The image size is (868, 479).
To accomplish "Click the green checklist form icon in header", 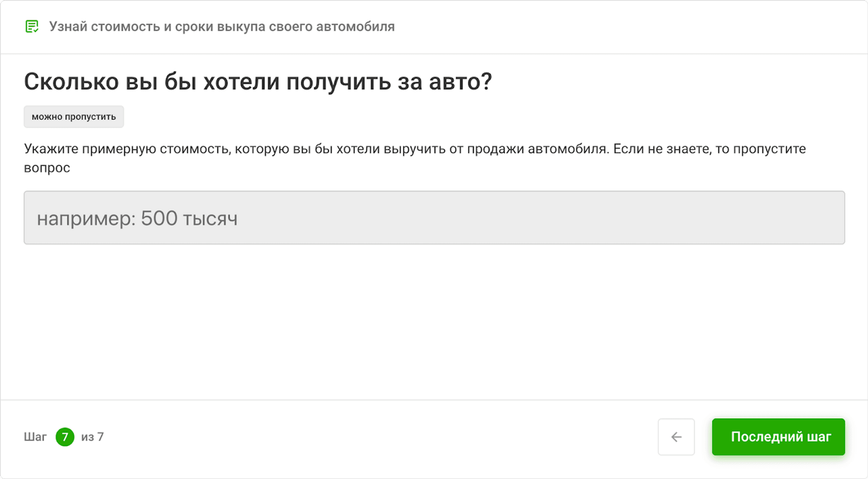I will (x=32, y=27).
